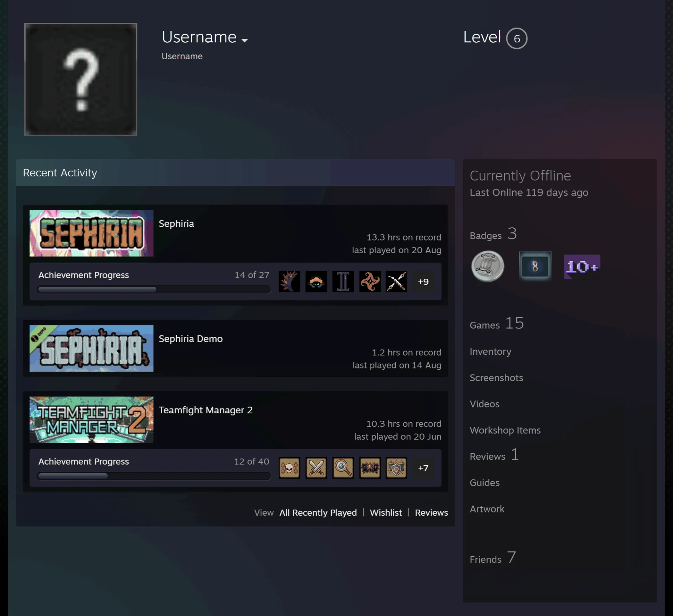
Task: Open the Wishlist link under Recent Activity
Action: 386,513
